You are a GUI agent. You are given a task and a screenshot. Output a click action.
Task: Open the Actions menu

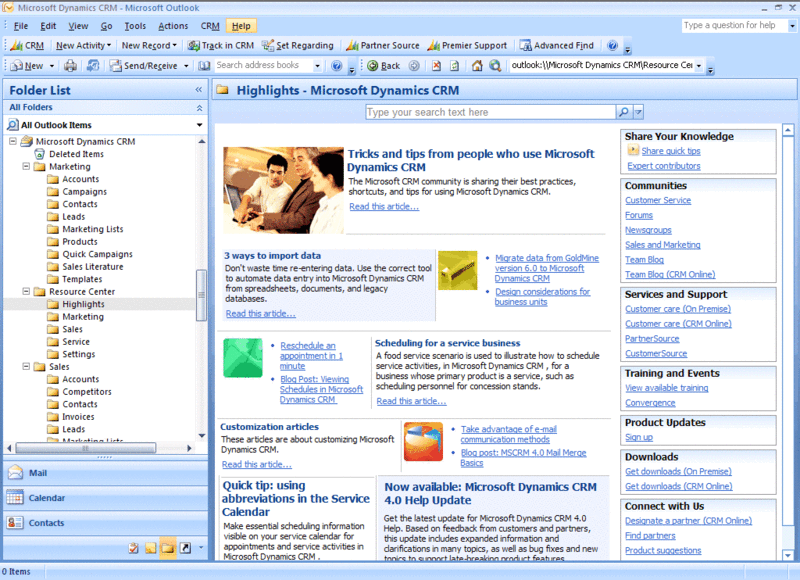click(173, 26)
